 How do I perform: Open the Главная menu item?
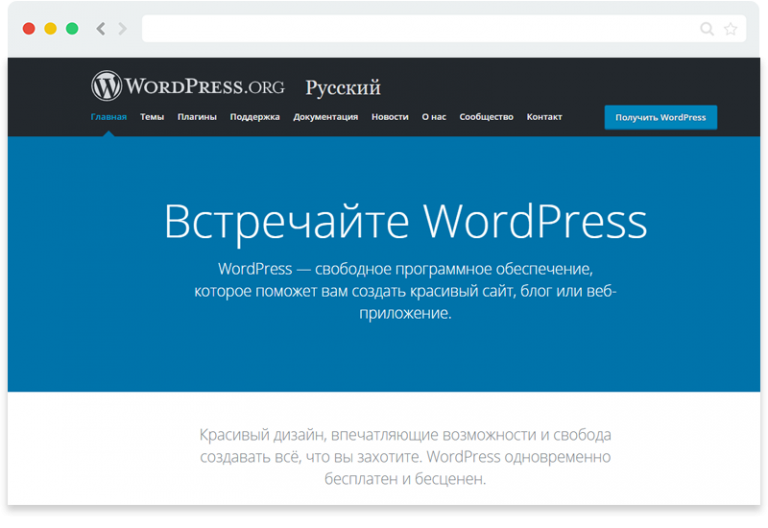click(x=108, y=117)
